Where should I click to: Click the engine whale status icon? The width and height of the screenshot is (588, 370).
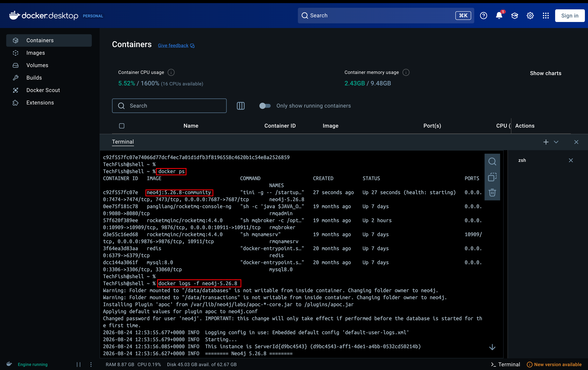coord(9,364)
